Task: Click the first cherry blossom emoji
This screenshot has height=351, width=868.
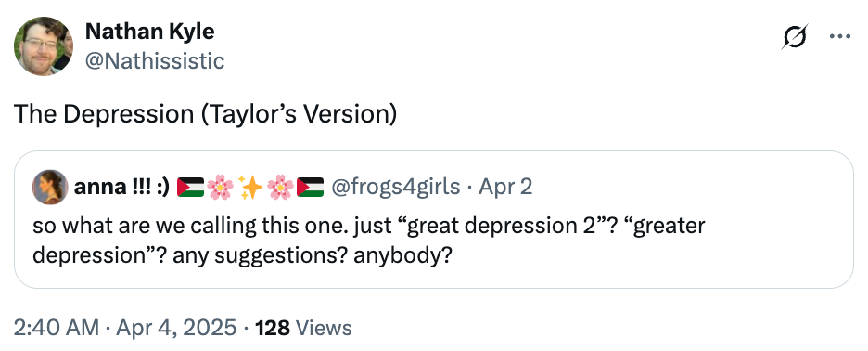Action: (x=221, y=188)
